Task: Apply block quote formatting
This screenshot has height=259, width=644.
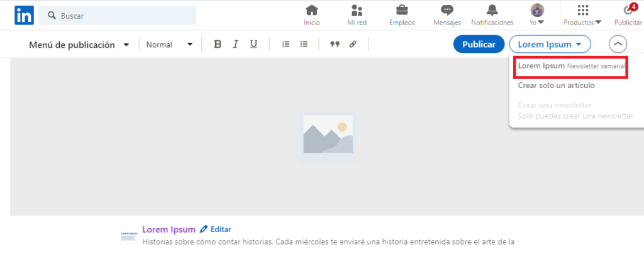Action: [335, 45]
